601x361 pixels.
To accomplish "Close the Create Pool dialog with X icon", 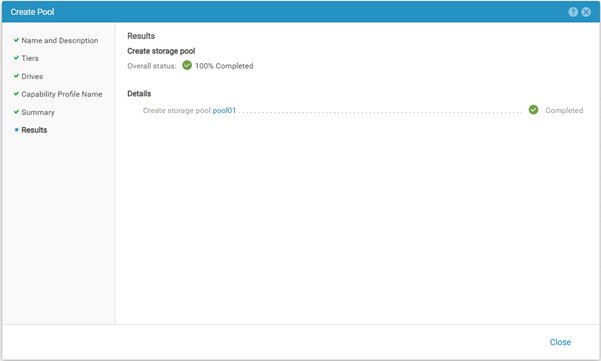I will tap(586, 12).
